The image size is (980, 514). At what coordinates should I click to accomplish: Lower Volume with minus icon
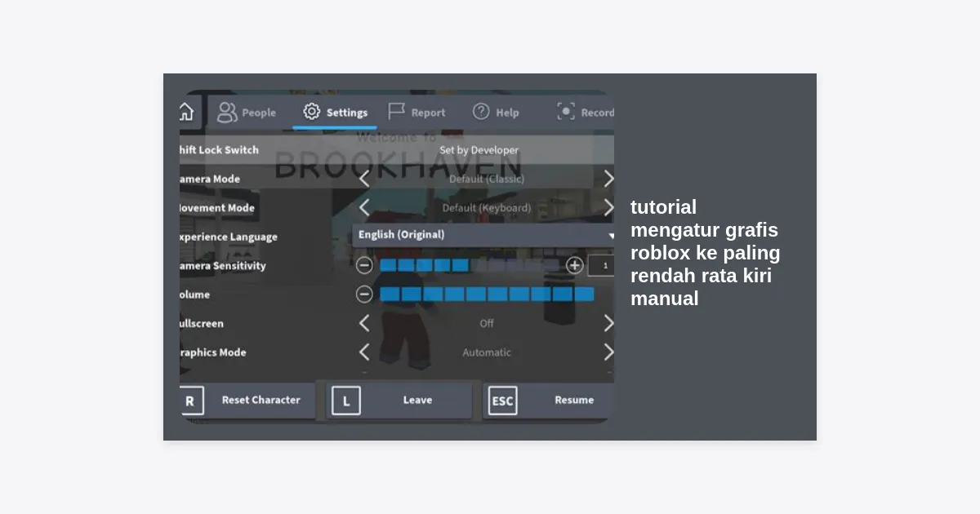[364, 295]
